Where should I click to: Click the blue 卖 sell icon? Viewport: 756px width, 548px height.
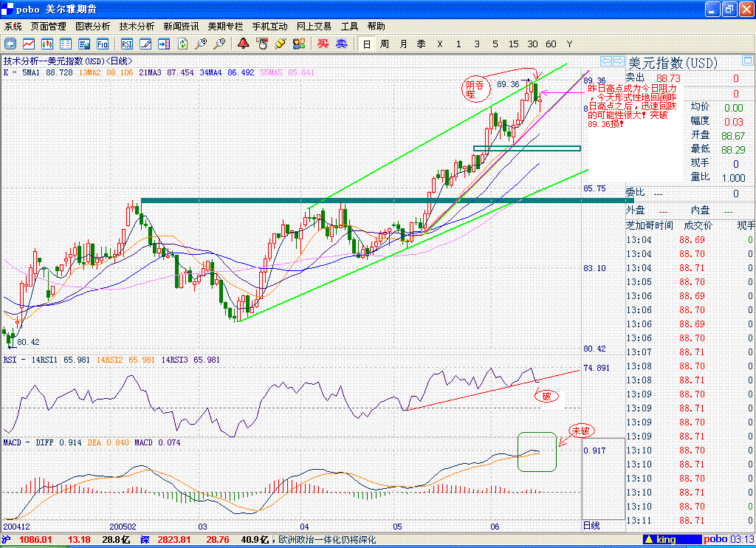[x=341, y=44]
